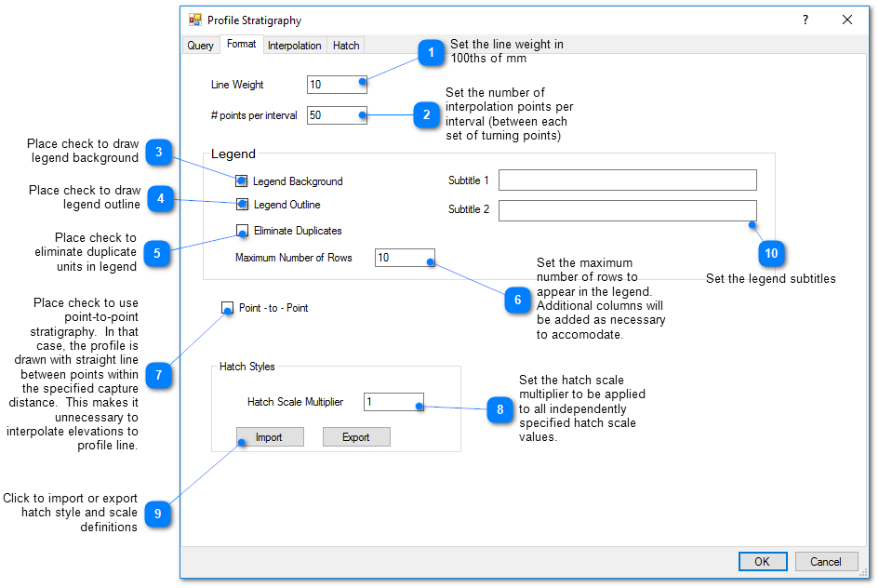The width and height of the screenshot is (879, 588).
Task: Confirm the dialog with OK
Action: coord(763,561)
